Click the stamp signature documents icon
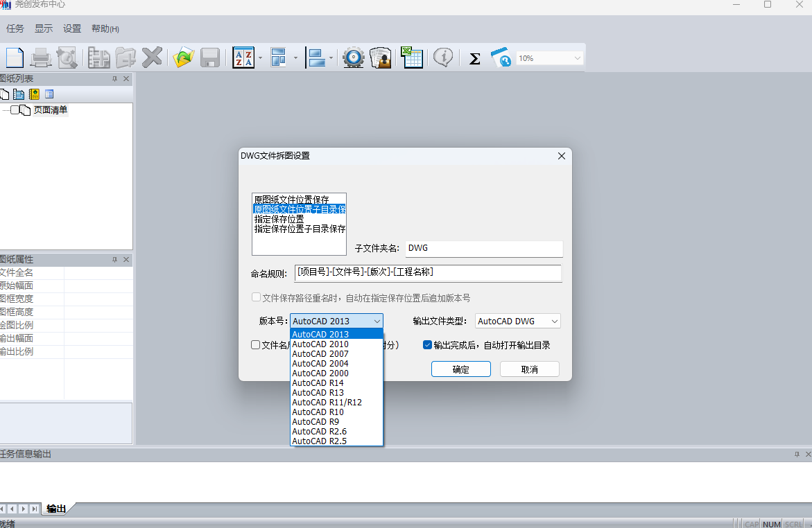This screenshot has height=528, width=812. pos(381,58)
